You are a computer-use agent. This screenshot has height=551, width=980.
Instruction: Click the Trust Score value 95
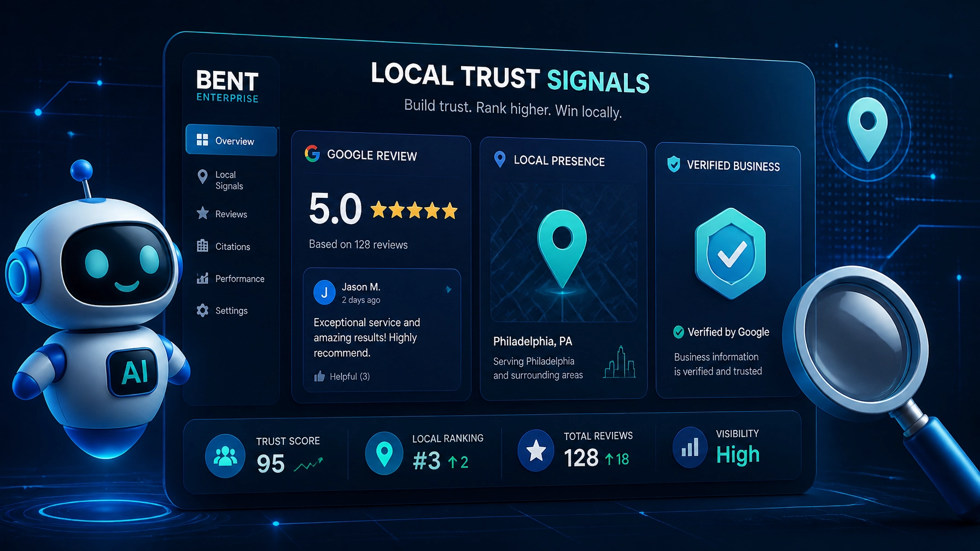coord(271,464)
